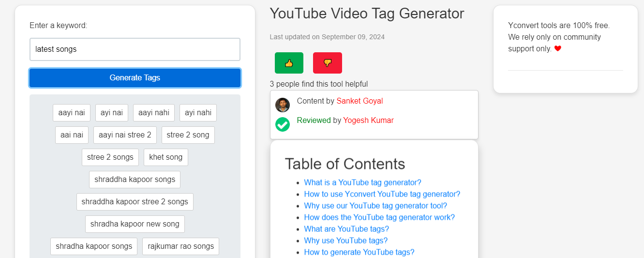Focus the keyword input field
This screenshot has height=258, width=644.
pyautogui.click(x=135, y=49)
